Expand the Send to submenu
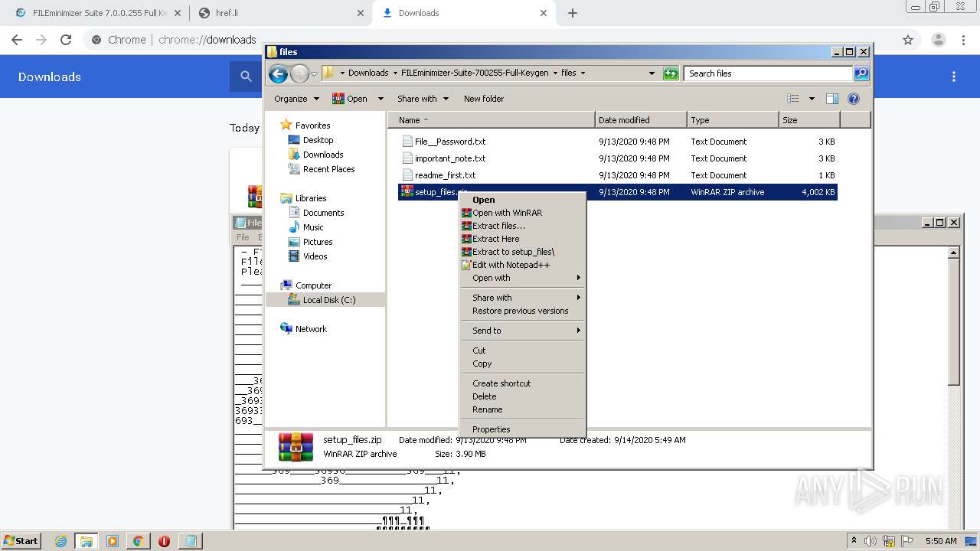 click(522, 331)
